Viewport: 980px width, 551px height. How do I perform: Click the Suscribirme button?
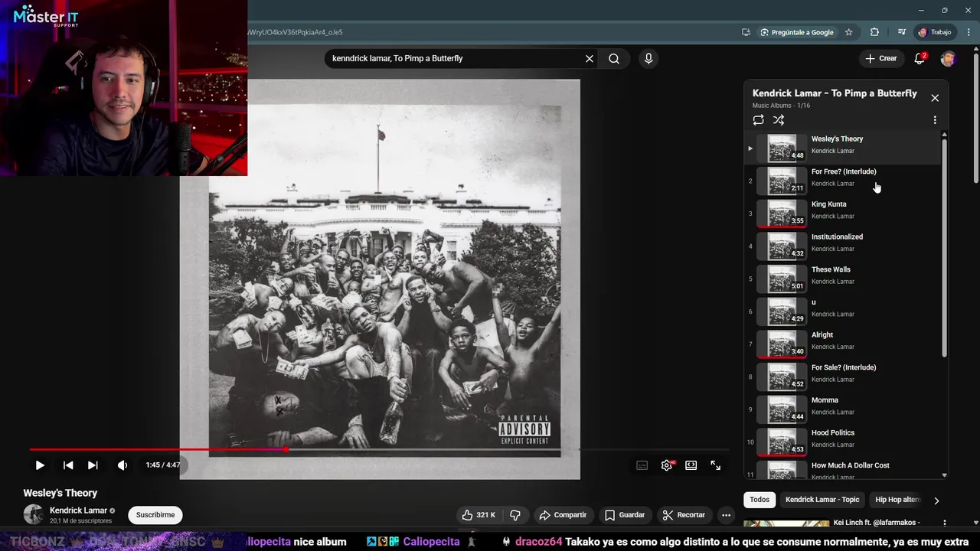coord(155,515)
